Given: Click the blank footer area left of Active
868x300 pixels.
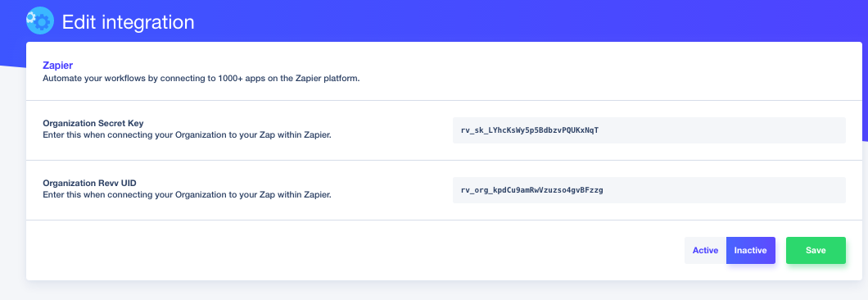Looking at the screenshot, I should pos(355,251).
